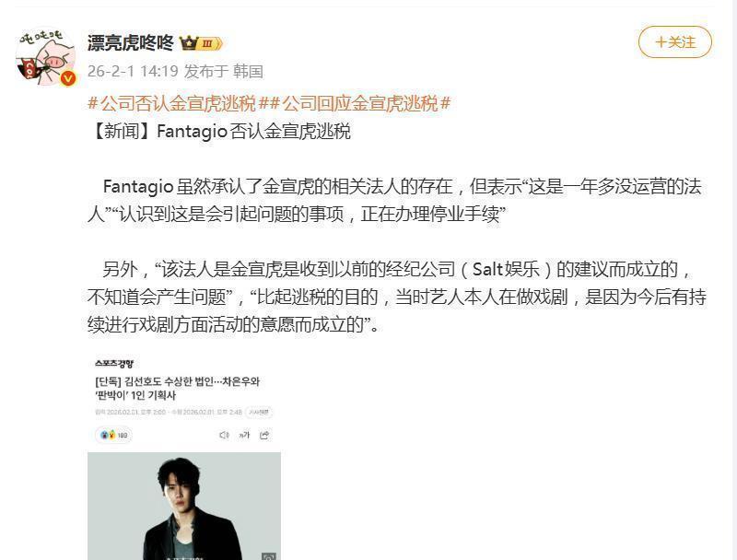Viewport: 737px width, 560px height.
Task: Click the right-edge vertical scrollbar
Action: coord(732,280)
